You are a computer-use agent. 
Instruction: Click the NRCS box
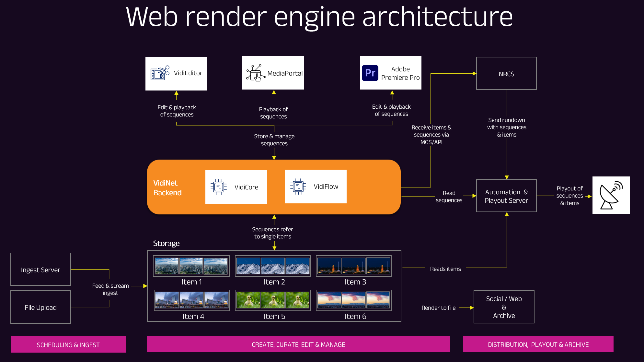pyautogui.click(x=506, y=74)
